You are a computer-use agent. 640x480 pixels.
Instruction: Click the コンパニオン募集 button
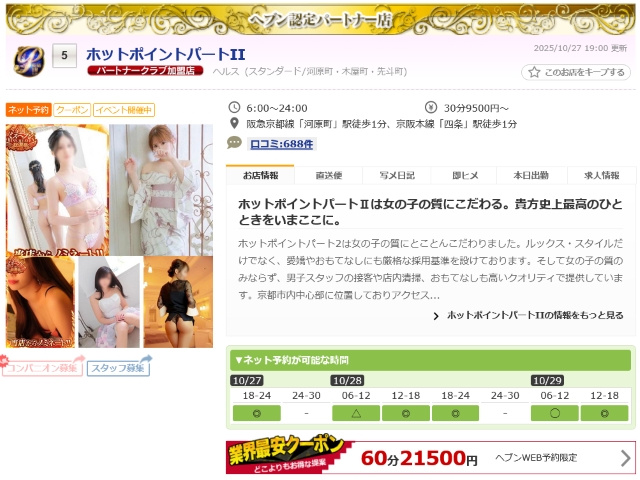coord(42,368)
